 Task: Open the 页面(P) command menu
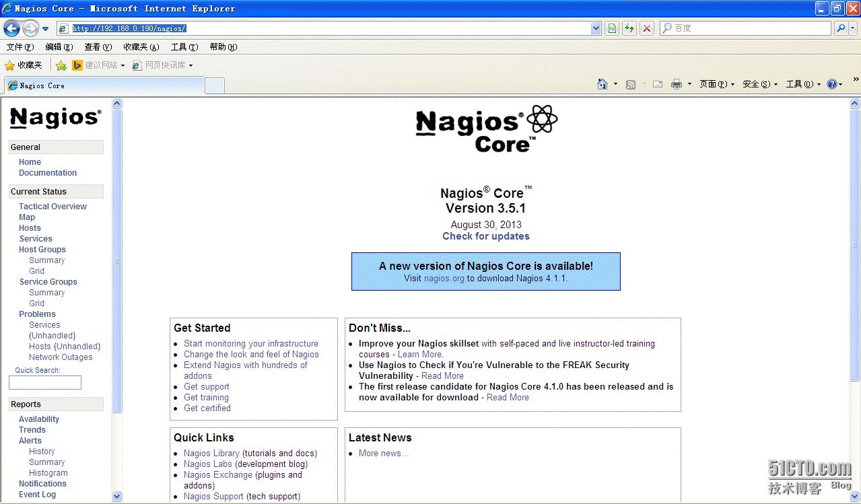(x=717, y=84)
